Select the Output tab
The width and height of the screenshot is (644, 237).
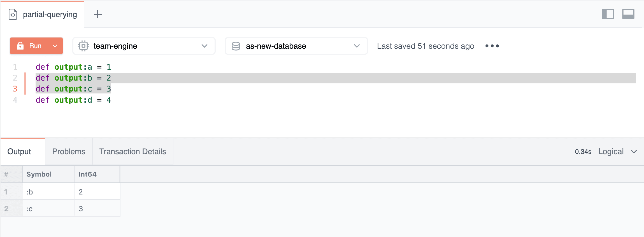19,152
